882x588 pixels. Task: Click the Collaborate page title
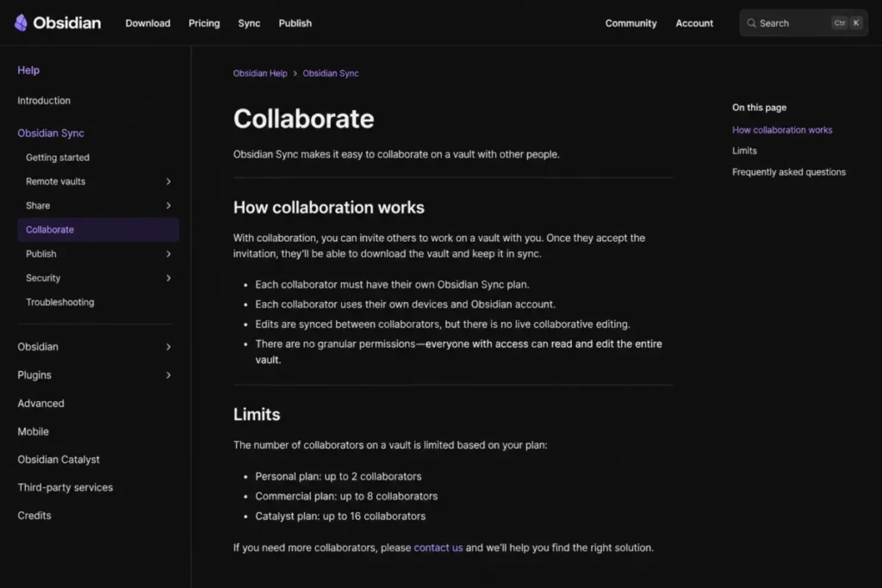pyautogui.click(x=304, y=119)
